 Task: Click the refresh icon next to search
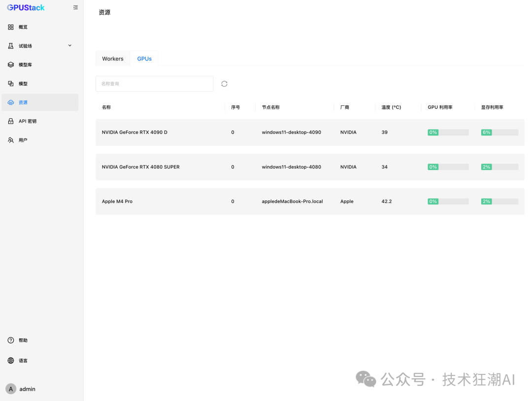[x=224, y=84]
